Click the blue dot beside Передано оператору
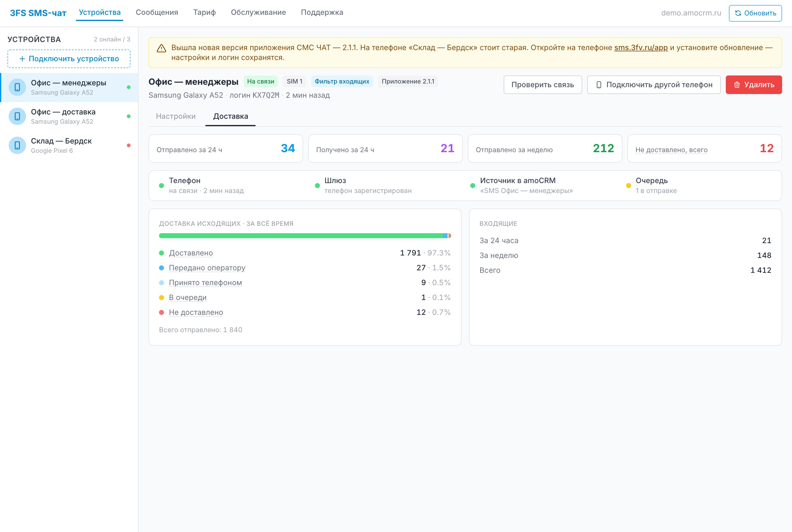 161,268
